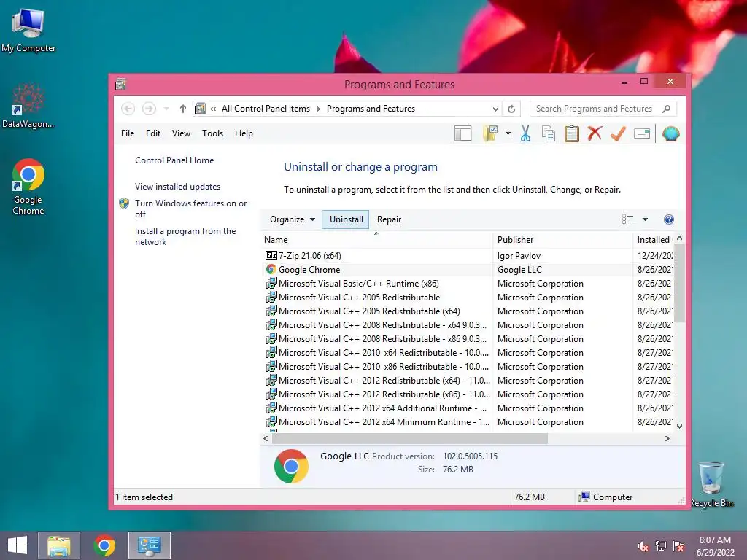Select the 7-Zip 21.06 (x64) row

[x=469, y=256]
